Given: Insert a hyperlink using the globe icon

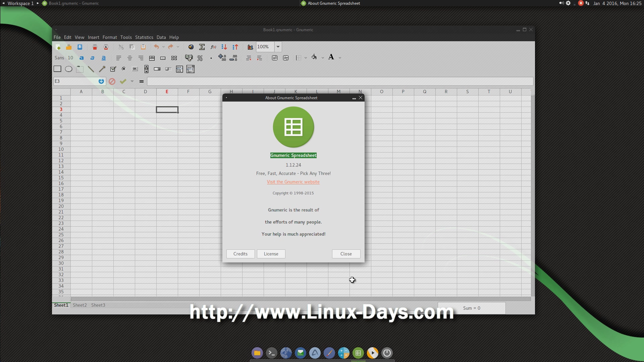Looking at the screenshot, I should click(191, 47).
